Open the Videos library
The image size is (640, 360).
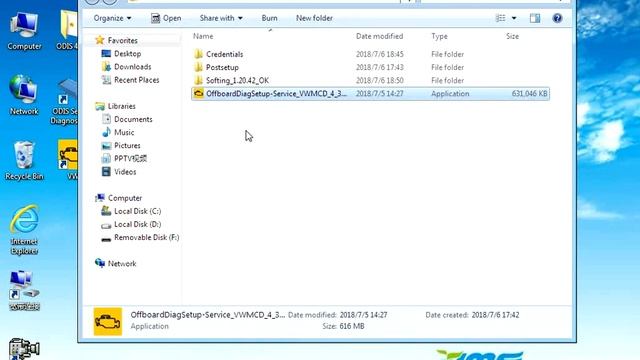[125, 172]
